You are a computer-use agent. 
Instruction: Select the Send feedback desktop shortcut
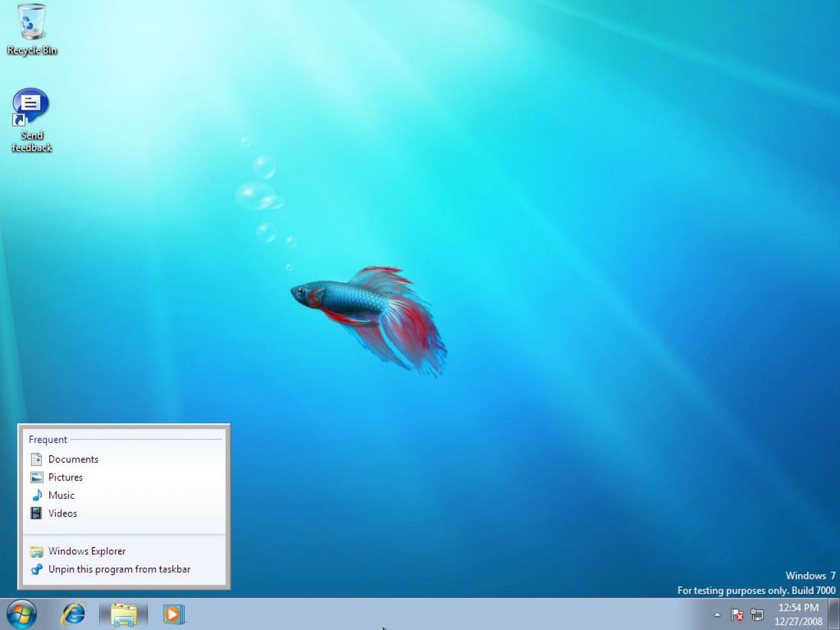tap(31, 121)
